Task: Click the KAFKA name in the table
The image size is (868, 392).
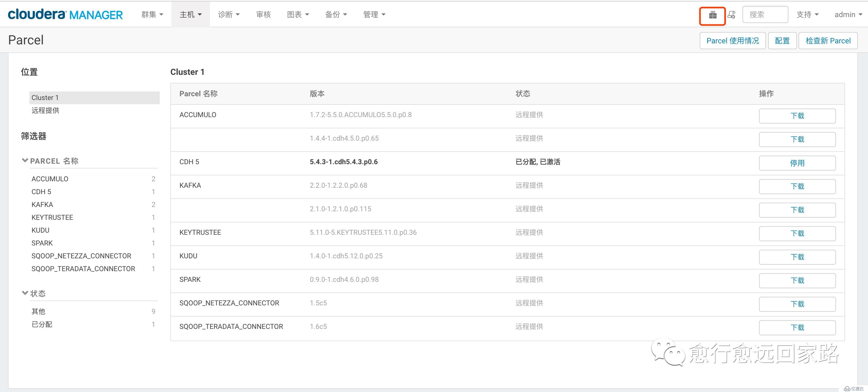Action: (190, 186)
